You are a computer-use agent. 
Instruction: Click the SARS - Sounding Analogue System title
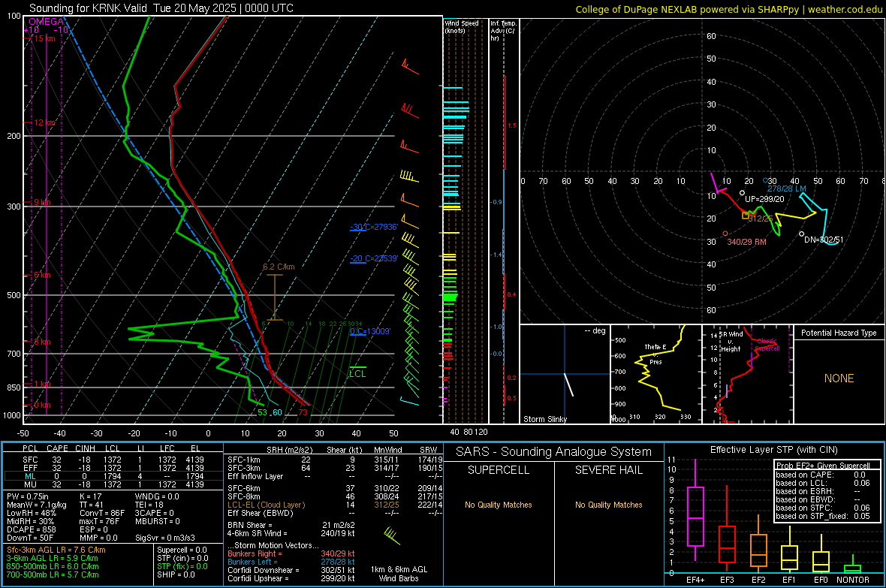[x=554, y=452]
